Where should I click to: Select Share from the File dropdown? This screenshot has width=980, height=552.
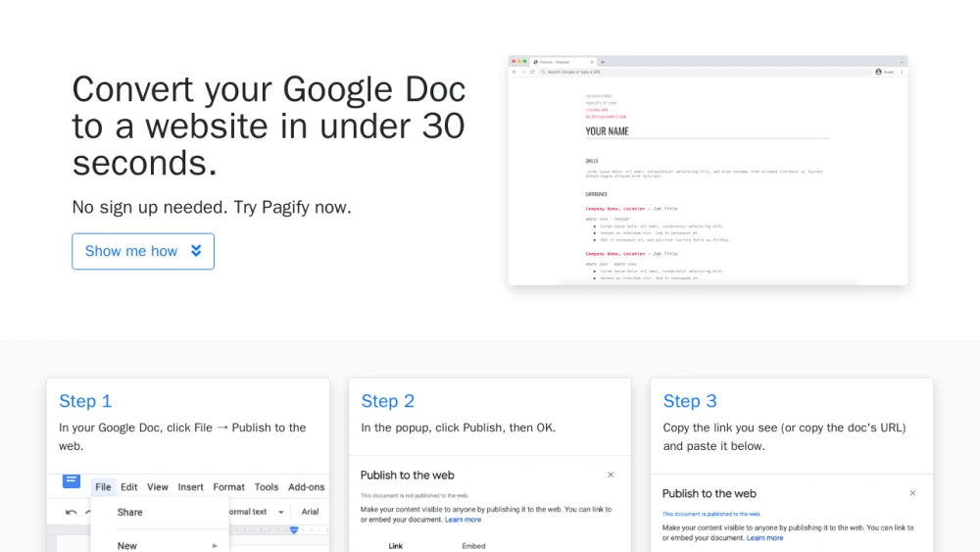(x=130, y=512)
